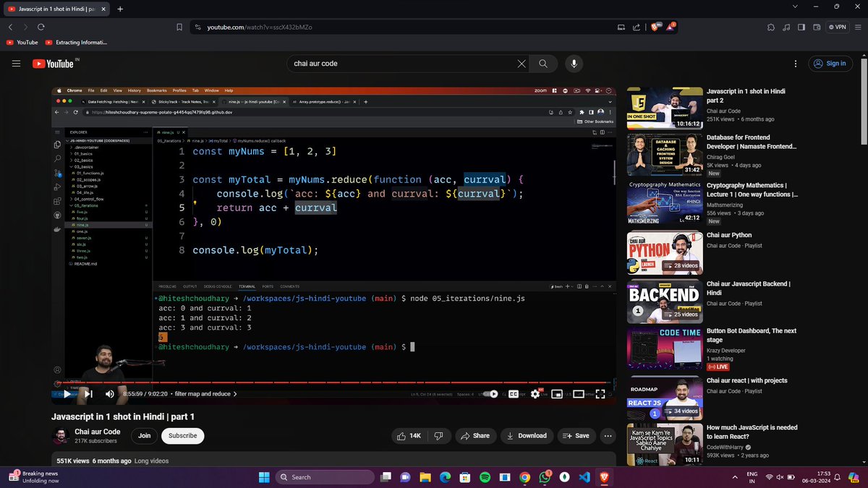Open new browser tab
The height and width of the screenshot is (488, 868).
[120, 9]
